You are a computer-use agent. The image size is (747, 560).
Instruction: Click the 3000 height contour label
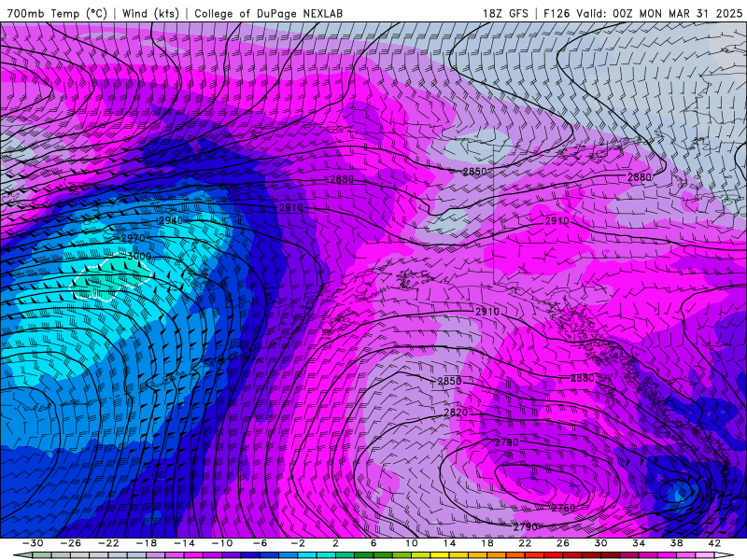pyautogui.click(x=139, y=256)
